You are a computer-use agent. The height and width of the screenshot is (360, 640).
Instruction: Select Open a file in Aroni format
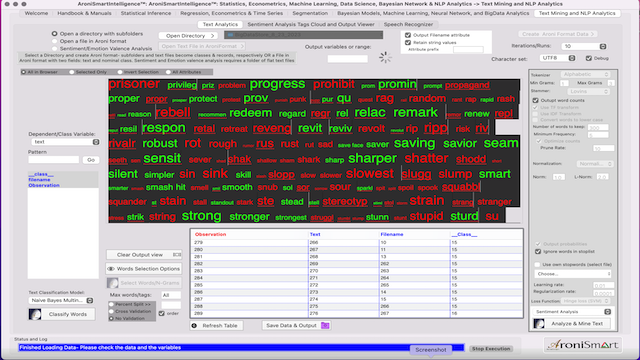point(54,41)
